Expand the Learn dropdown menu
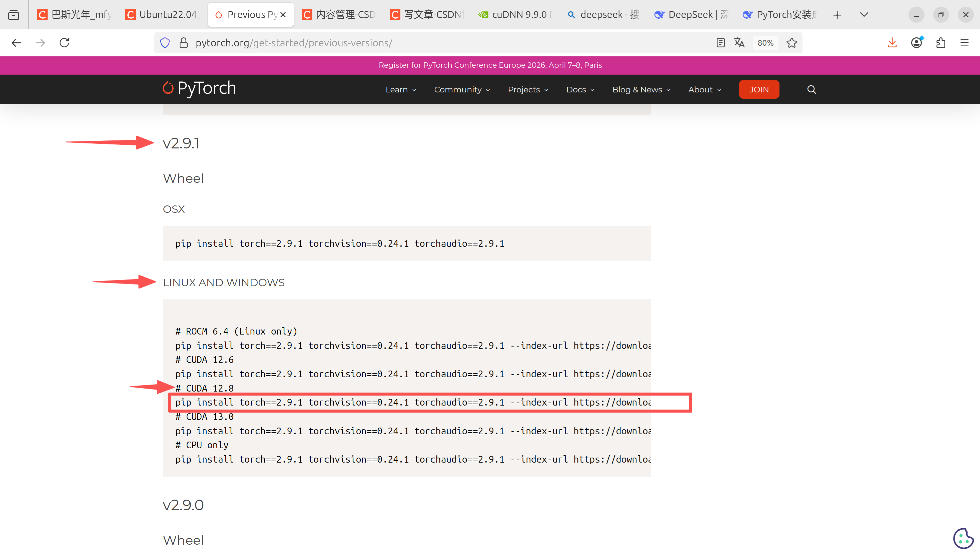The height and width of the screenshot is (555, 980). [401, 90]
